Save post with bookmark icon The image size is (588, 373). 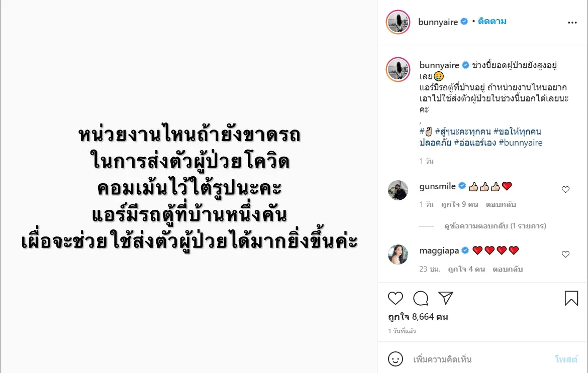(571, 298)
